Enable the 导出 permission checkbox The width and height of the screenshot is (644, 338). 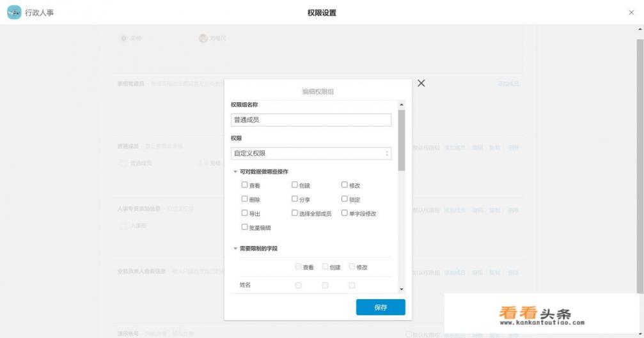click(244, 213)
